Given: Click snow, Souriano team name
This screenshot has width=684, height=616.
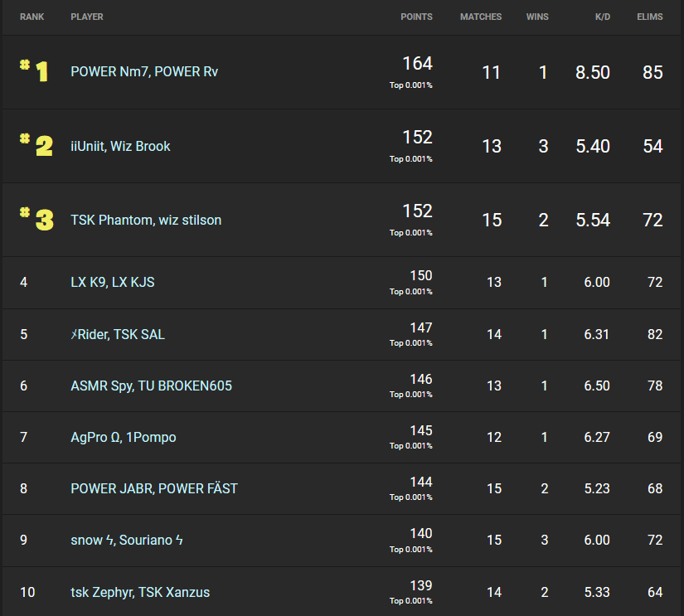Looking at the screenshot, I should click(x=127, y=540).
